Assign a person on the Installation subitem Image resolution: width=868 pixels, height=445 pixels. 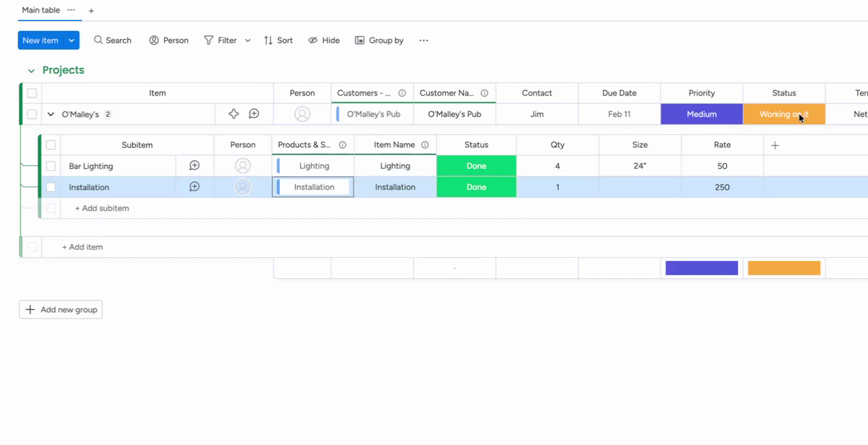point(243,187)
